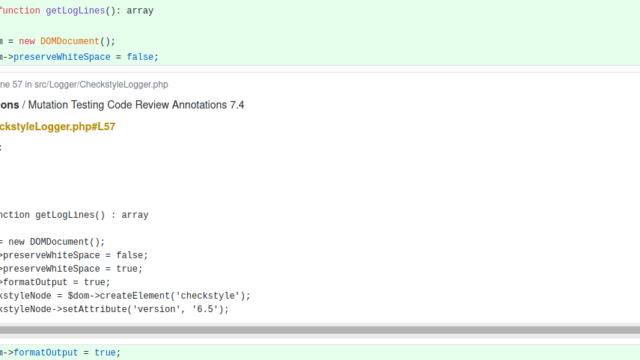Click 'line 57 in src/Logger/CheckstyleLogger.php' text
Image resolution: width=640 pixels, height=360 pixels.
[84, 84]
